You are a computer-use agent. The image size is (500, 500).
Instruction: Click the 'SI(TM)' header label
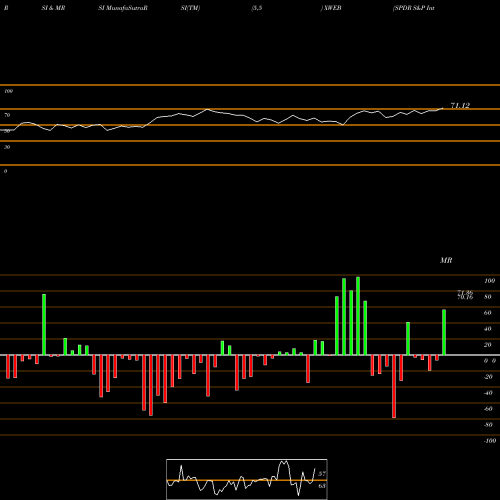coord(190,8)
